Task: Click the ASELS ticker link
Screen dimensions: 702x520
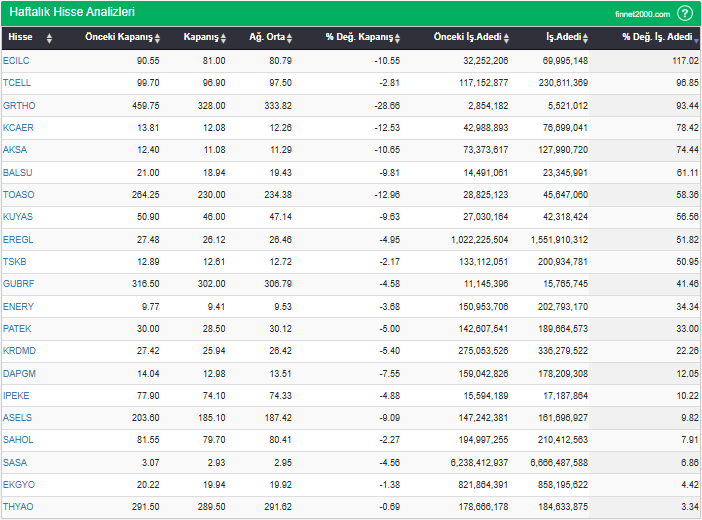Action: point(17,417)
